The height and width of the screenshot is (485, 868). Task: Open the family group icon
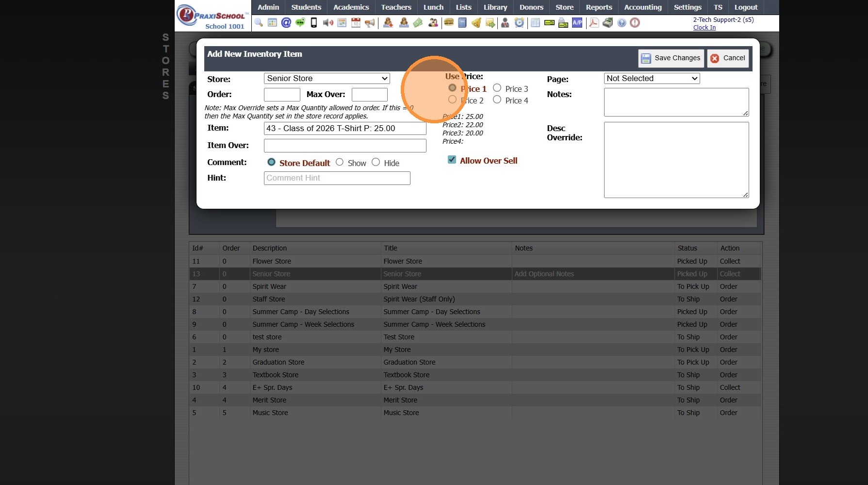coord(433,23)
